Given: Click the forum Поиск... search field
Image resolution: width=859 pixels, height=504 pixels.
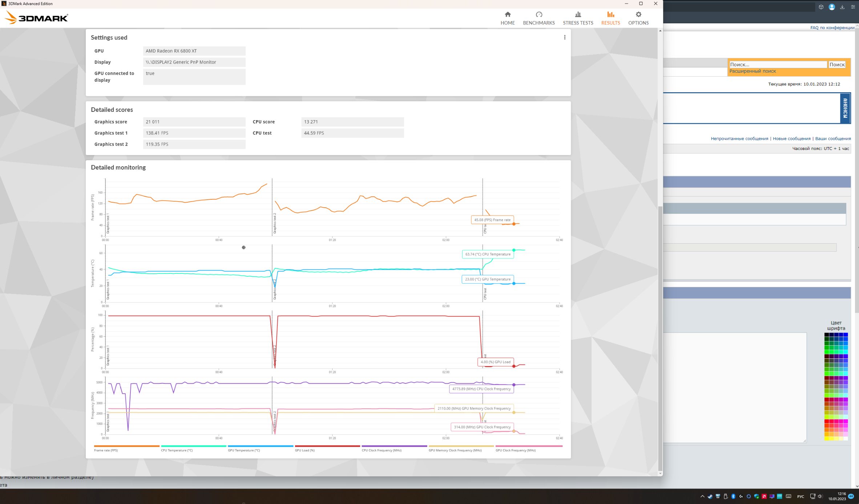Looking at the screenshot, I should (x=778, y=64).
